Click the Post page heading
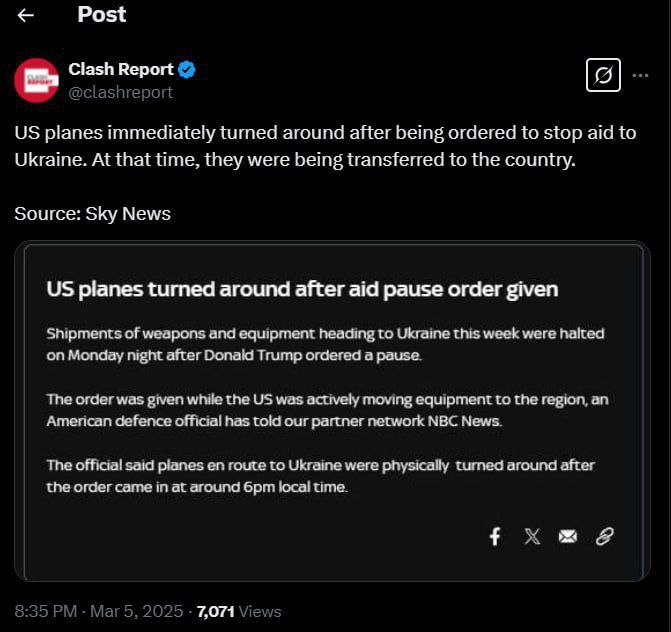 101,15
